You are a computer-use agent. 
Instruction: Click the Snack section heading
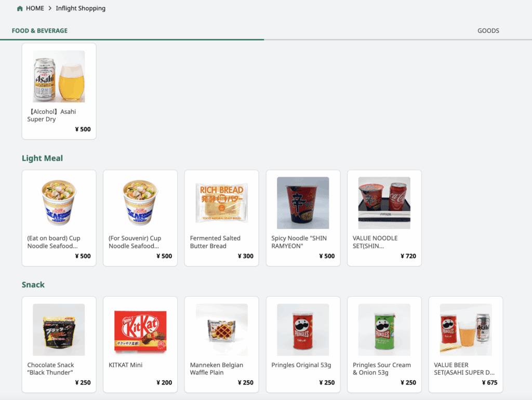point(33,285)
